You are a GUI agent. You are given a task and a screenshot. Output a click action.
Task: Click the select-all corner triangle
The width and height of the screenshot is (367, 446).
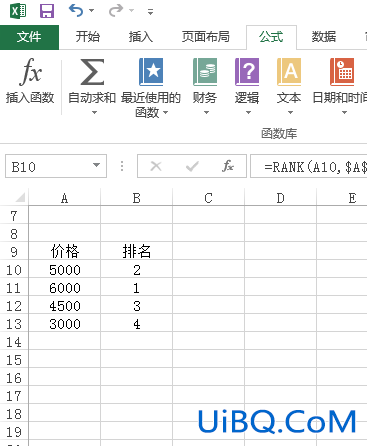coord(20,198)
